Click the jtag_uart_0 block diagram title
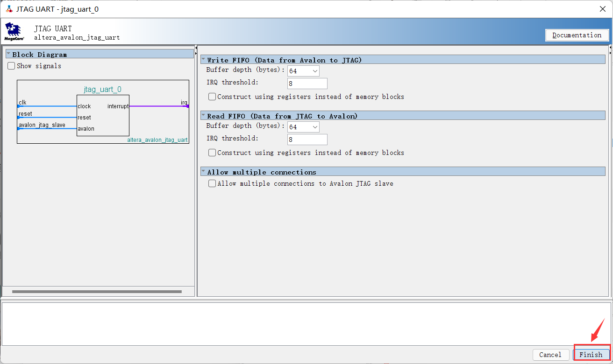 103,89
